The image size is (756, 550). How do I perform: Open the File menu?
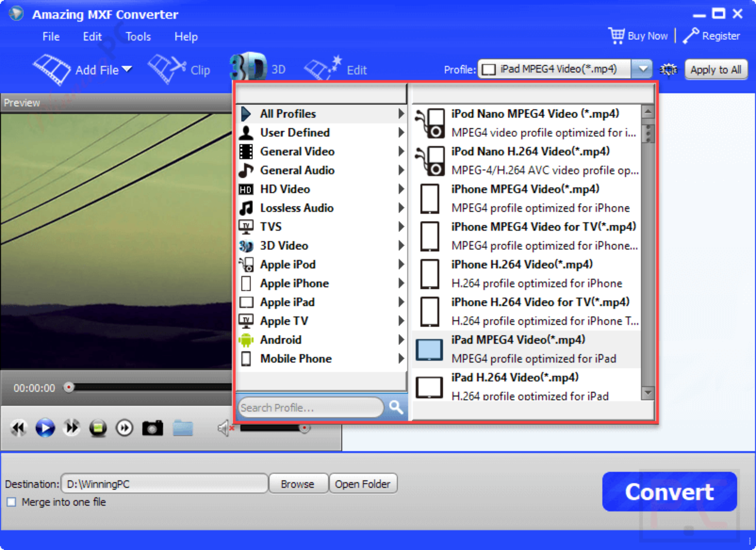pyautogui.click(x=51, y=37)
